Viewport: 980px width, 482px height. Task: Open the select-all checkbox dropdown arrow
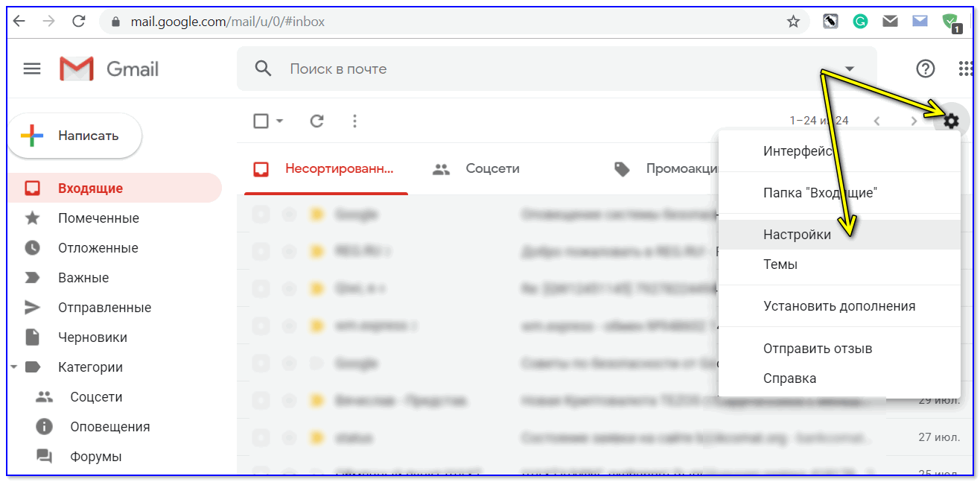pyautogui.click(x=280, y=121)
